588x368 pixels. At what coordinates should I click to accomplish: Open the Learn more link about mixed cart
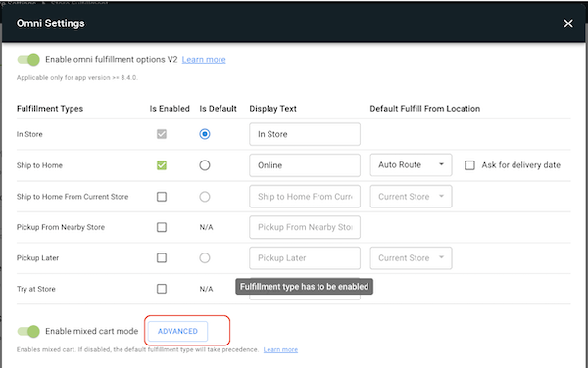280,349
